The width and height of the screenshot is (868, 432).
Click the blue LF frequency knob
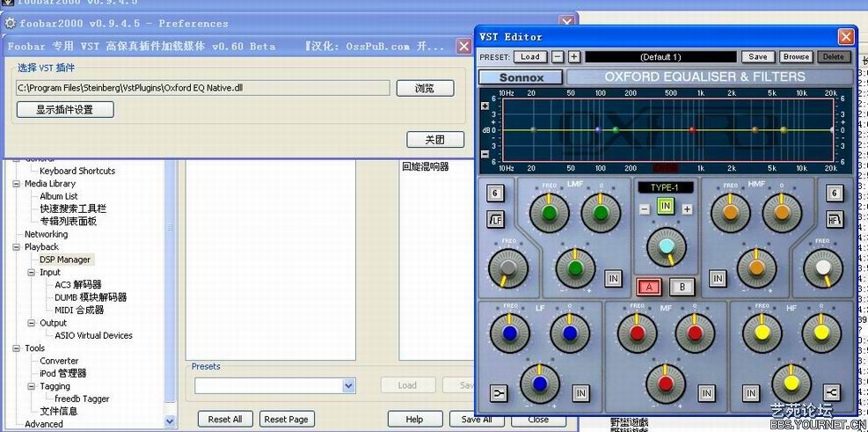pos(510,333)
